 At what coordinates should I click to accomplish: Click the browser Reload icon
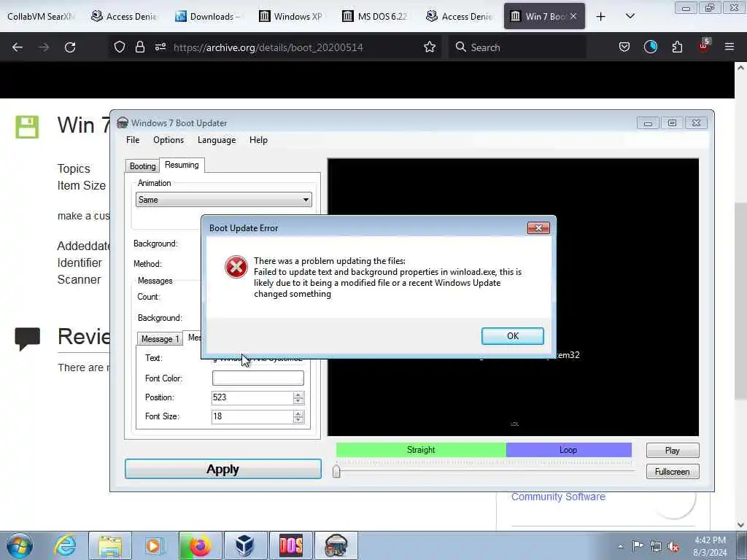70,47
